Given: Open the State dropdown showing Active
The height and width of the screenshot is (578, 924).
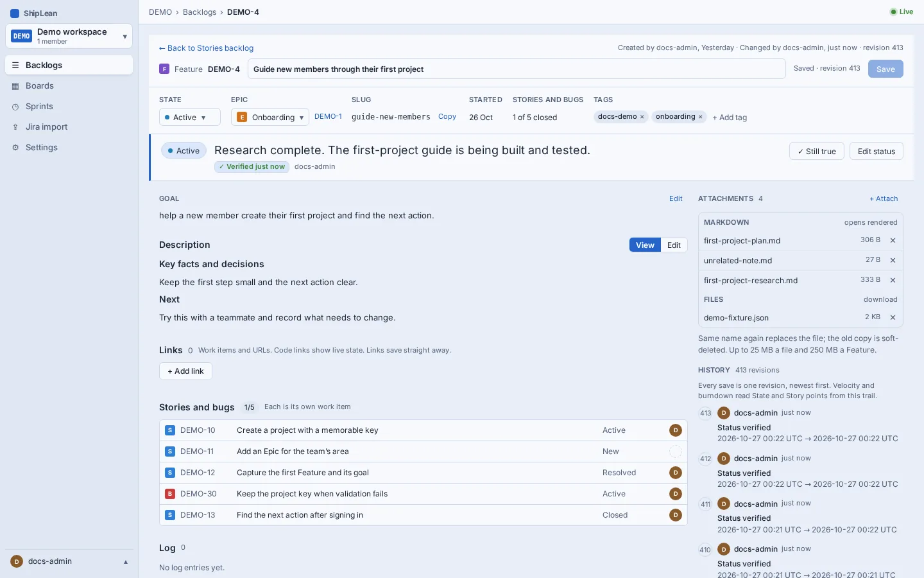Looking at the screenshot, I should click(x=189, y=118).
